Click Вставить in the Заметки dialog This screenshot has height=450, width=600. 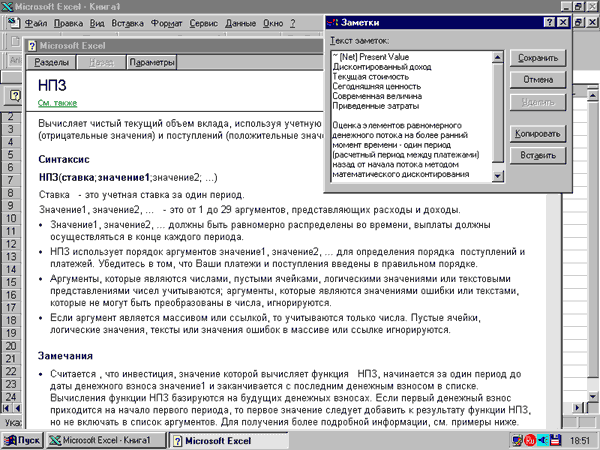click(x=538, y=155)
